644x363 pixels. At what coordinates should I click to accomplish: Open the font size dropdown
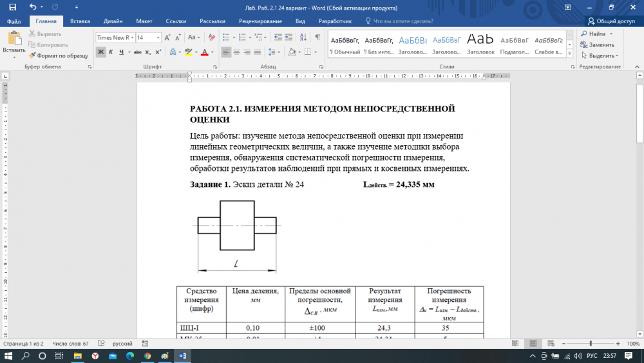tap(158, 37)
